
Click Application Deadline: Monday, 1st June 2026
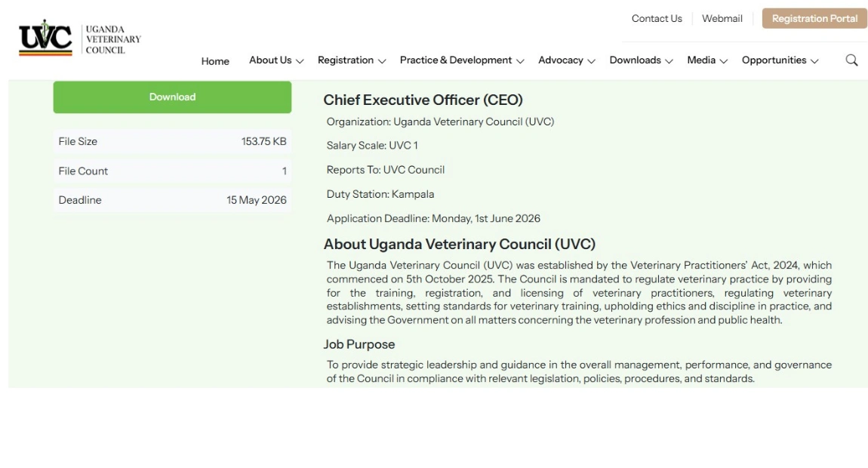[433, 219]
